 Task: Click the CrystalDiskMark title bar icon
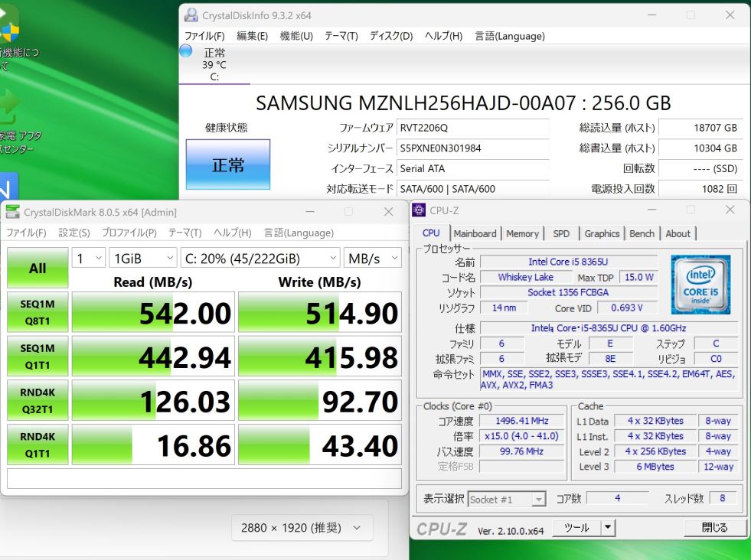pos(13,212)
